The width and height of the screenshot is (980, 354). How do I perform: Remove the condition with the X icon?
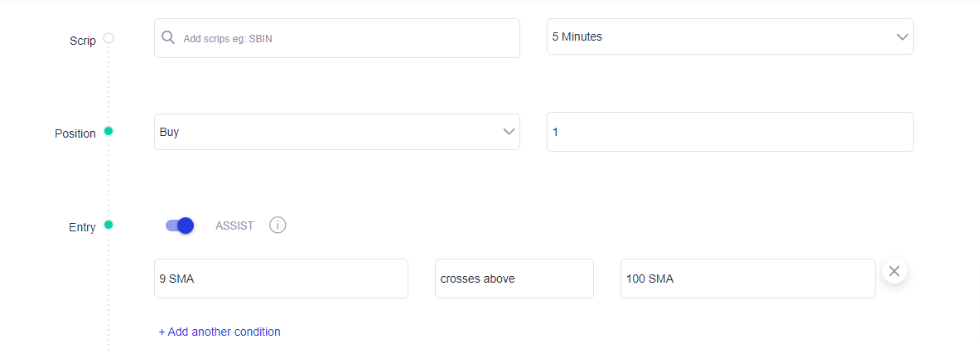tap(895, 271)
